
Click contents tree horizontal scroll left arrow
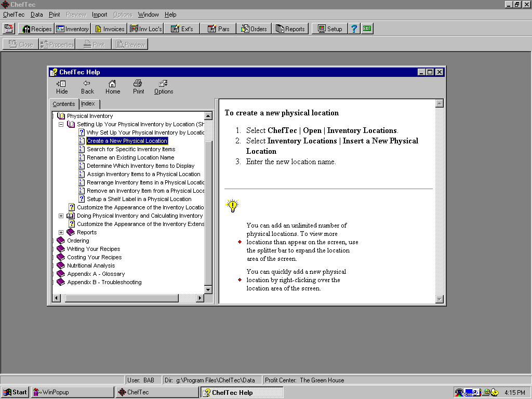pyautogui.click(x=57, y=298)
